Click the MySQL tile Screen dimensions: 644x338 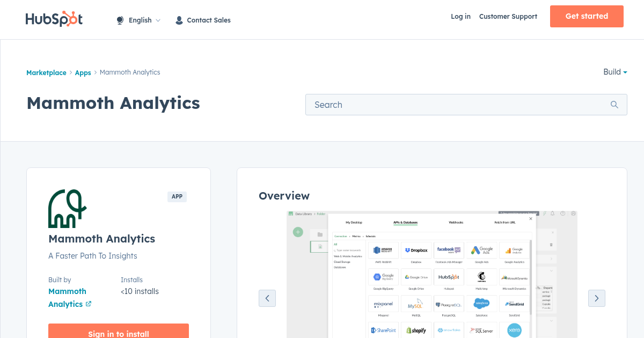tap(416, 304)
